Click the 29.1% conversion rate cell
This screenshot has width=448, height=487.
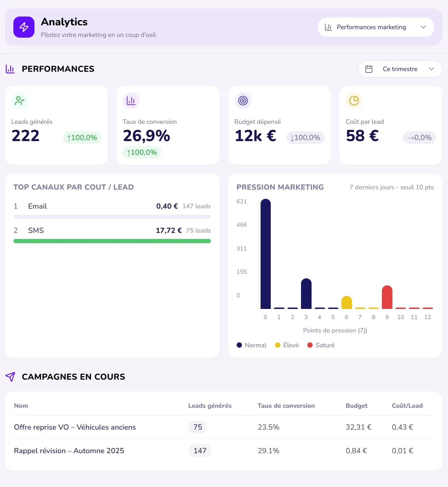[x=269, y=451]
